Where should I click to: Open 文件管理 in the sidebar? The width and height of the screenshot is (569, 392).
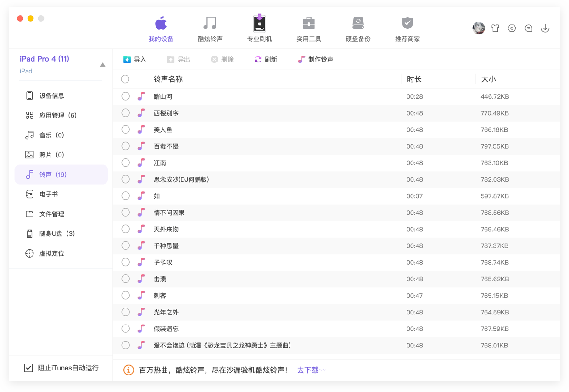(x=61, y=214)
